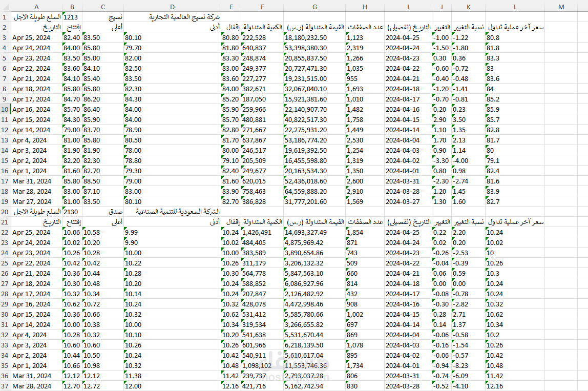The width and height of the screenshot is (588, 391).
Task: Click change percent cell -8.23
Action: pyautogui.click(x=468, y=366)
